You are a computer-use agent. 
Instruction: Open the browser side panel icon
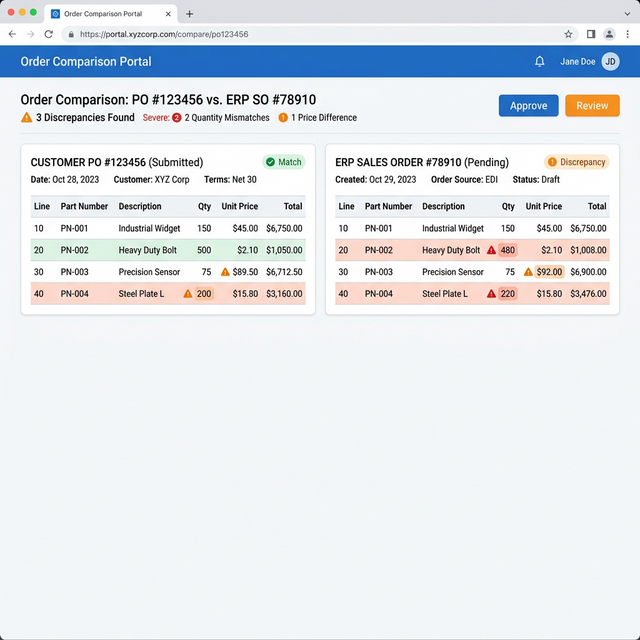click(591, 34)
